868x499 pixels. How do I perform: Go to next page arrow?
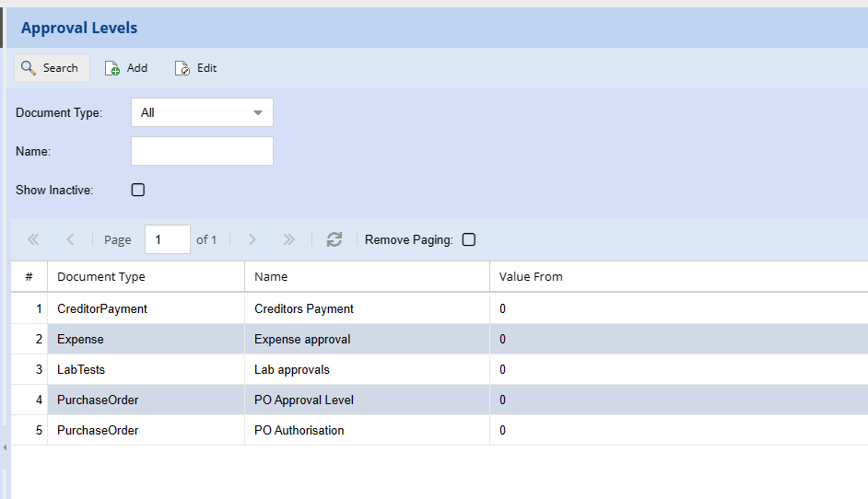[252, 239]
